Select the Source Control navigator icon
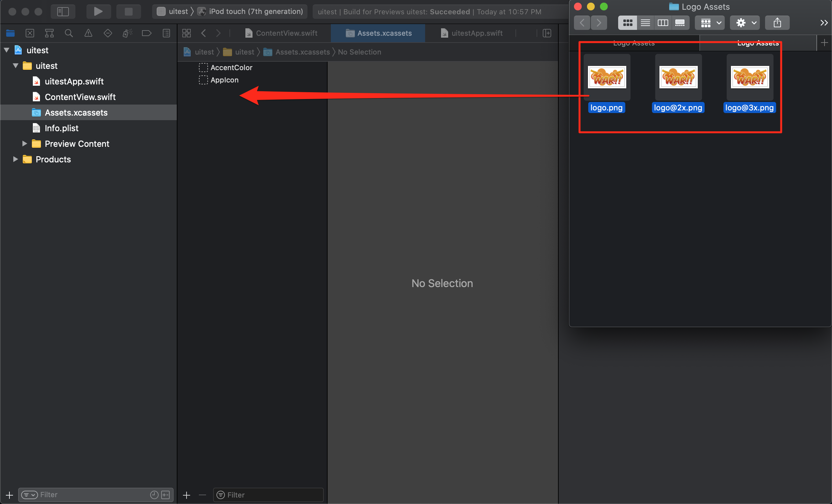 (x=30, y=33)
